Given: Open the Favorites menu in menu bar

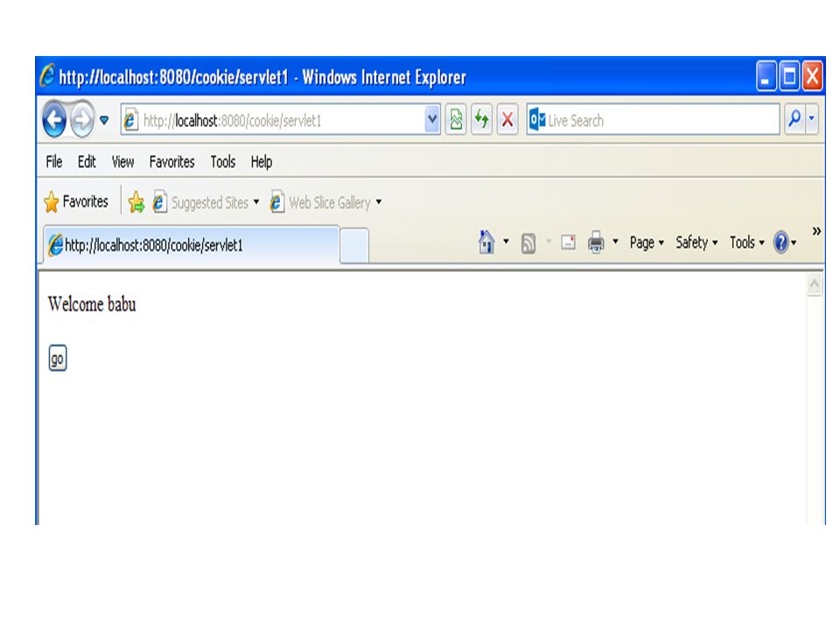Looking at the screenshot, I should tap(171, 162).
